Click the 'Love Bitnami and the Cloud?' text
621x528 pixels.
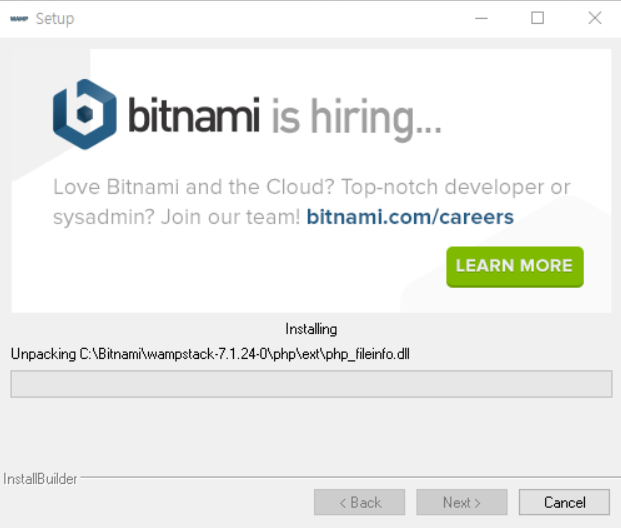click(194, 187)
